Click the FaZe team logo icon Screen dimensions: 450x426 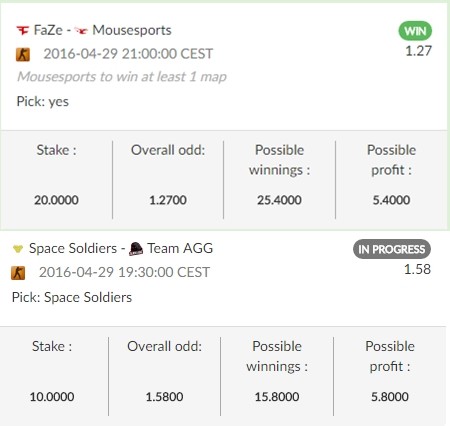(23, 31)
